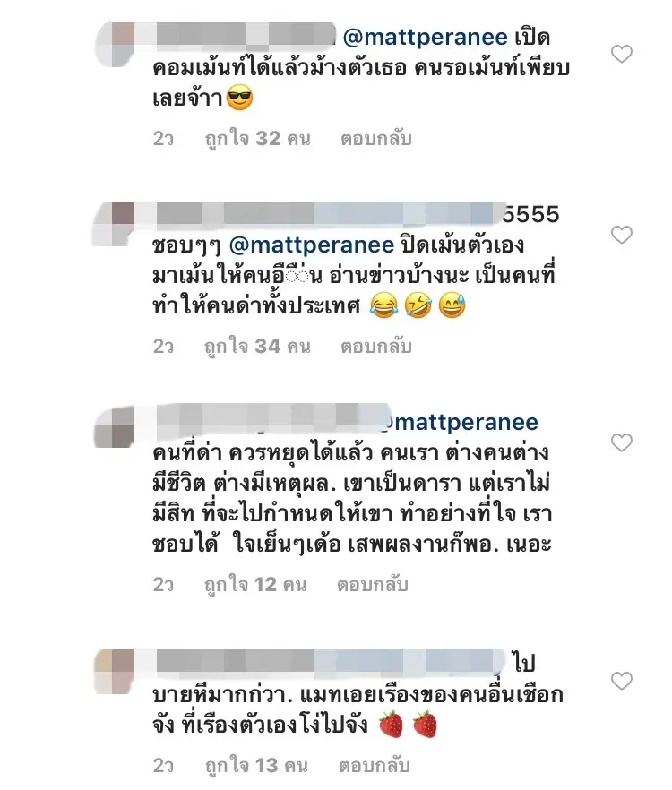Open @mattperanee mention in third comment

tap(461, 423)
